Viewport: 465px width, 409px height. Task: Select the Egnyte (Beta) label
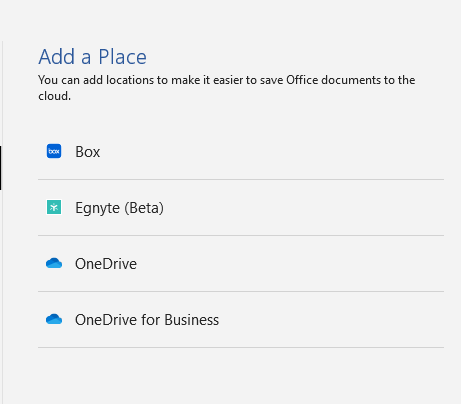(120, 209)
